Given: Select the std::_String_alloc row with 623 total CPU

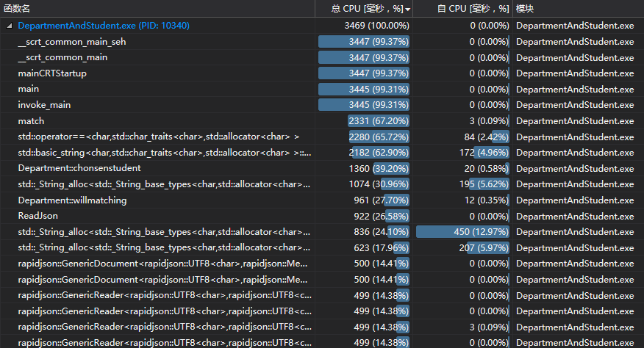Looking at the screenshot, I should pos(322,248).
